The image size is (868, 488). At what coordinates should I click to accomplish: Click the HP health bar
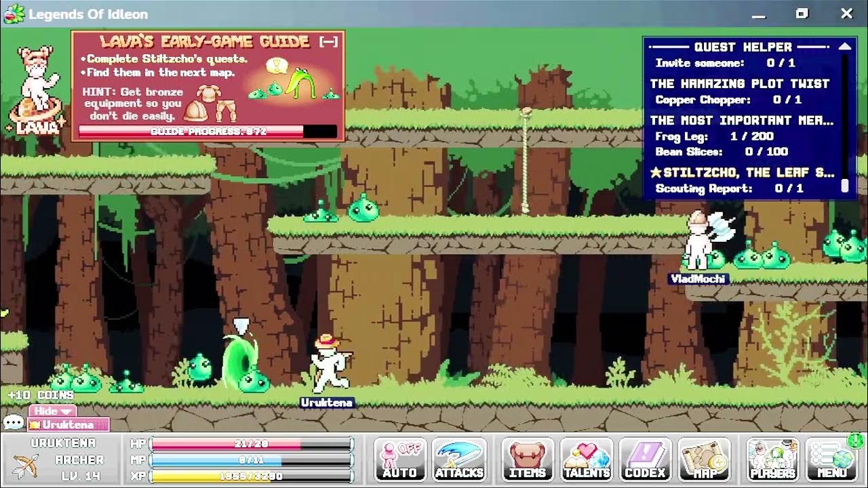coord(251,444)
